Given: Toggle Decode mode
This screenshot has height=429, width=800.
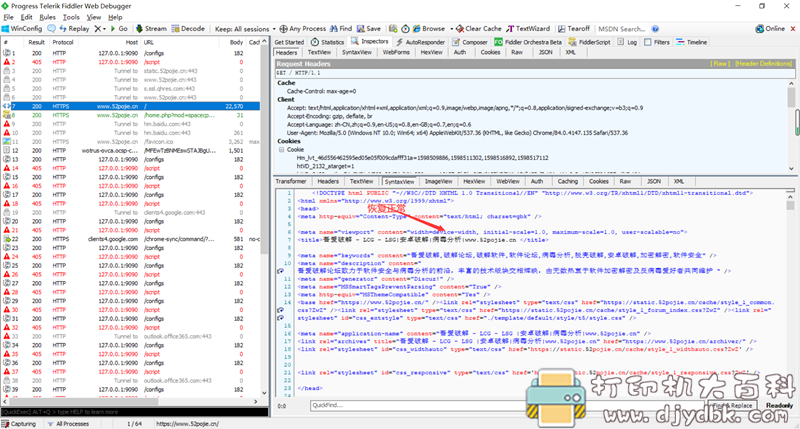Looking at the screenshot, I should pos(188,29).
